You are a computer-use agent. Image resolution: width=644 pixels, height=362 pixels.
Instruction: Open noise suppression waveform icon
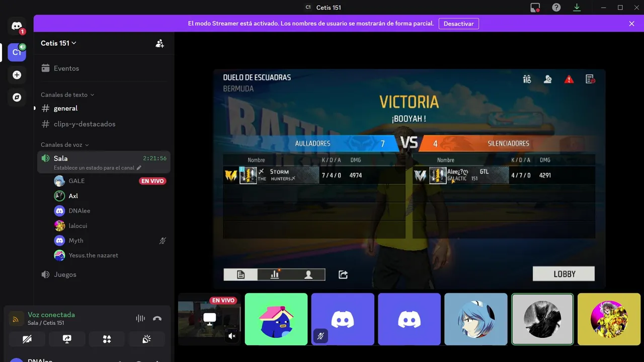click(x=140, y=318)
